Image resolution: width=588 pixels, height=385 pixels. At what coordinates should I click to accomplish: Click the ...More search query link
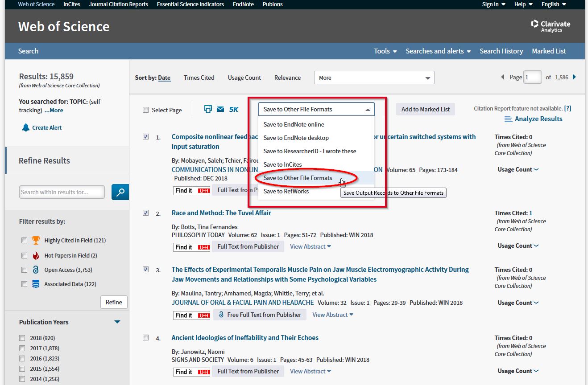pyautogui.click(x=54, y=110)
